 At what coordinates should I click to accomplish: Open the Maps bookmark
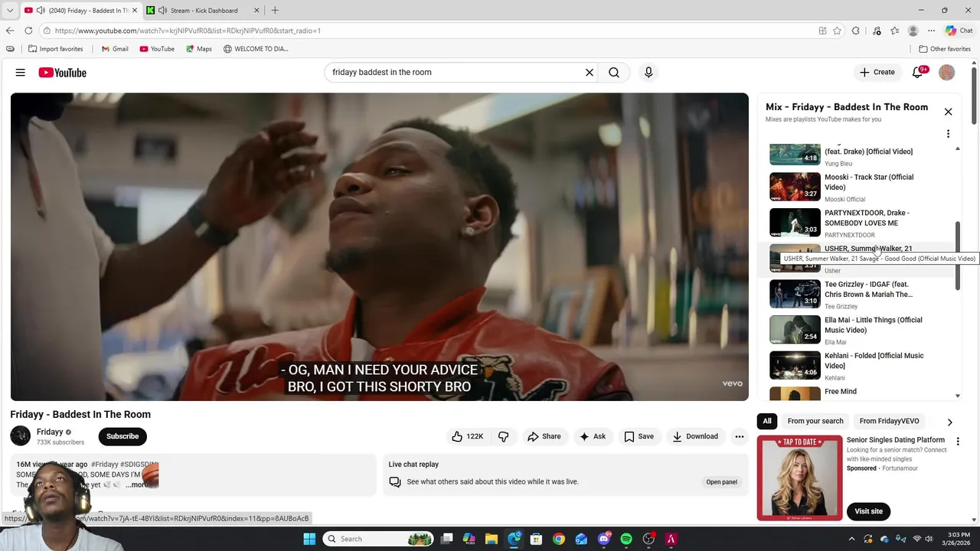pyautogui.click(x=198, y=49)
